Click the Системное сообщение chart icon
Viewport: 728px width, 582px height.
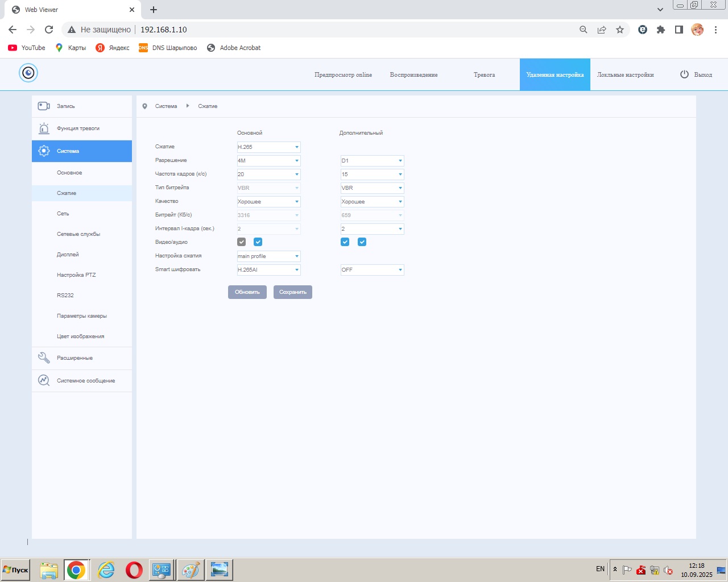tap(44, 381)
